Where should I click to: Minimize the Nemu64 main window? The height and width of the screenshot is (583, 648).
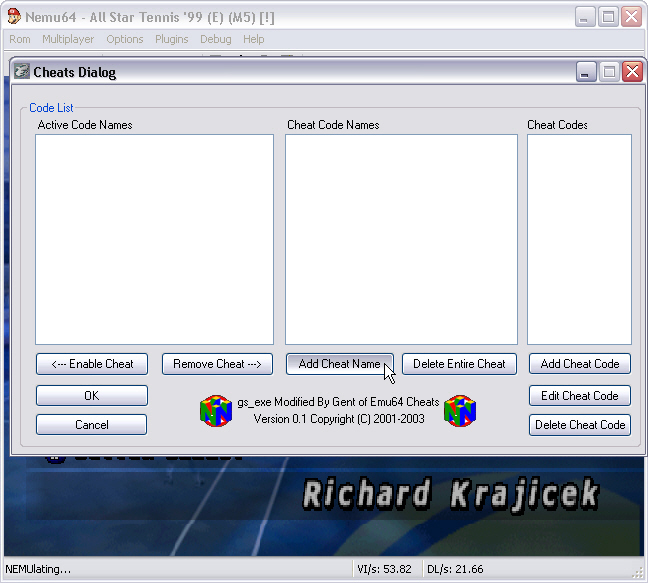(585, 17)
